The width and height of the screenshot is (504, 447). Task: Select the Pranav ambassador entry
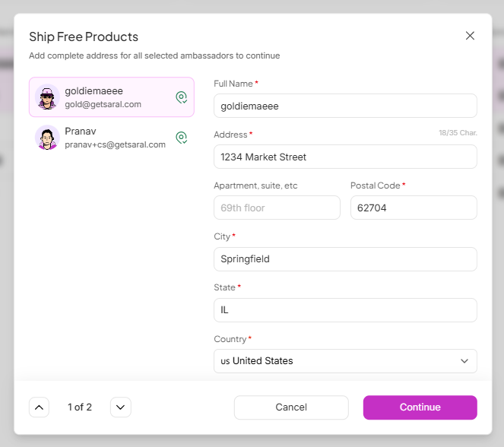click(x=112, y=138)
